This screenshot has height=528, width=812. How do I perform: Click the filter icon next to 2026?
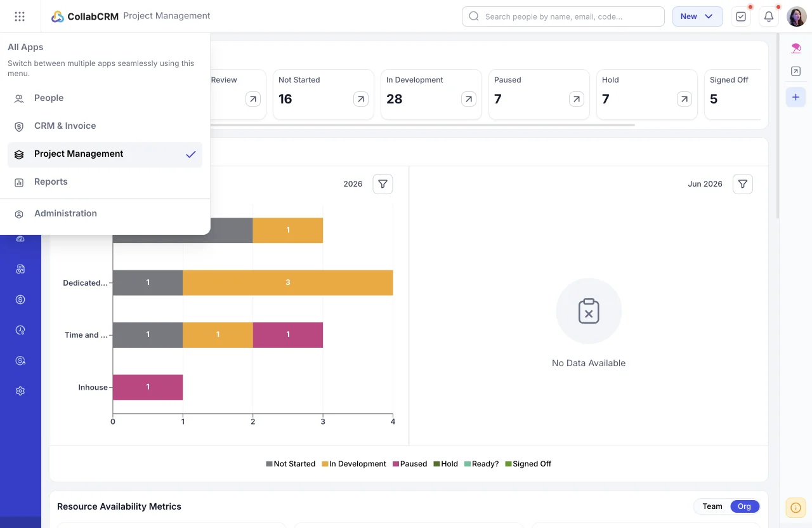(x=383, y=184)
